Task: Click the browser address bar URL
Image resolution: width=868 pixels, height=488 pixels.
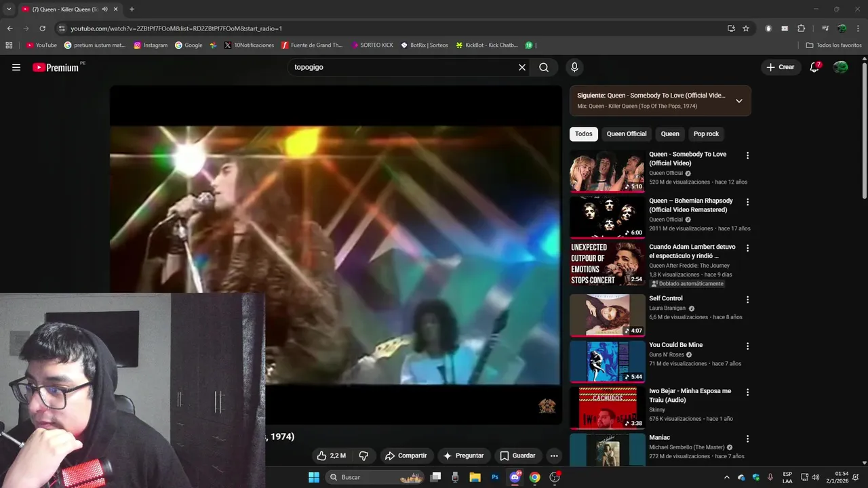Action: pyautogui.click(x=176, y=28)
